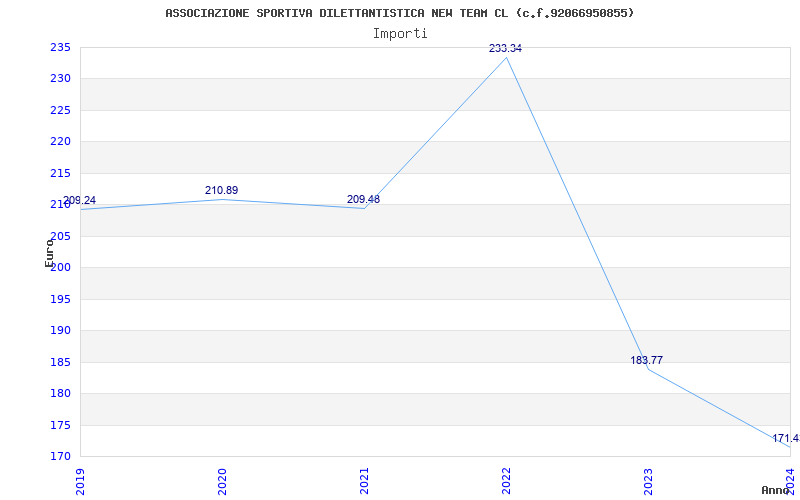Click the 2021 x-axis year label

[364, 481]
